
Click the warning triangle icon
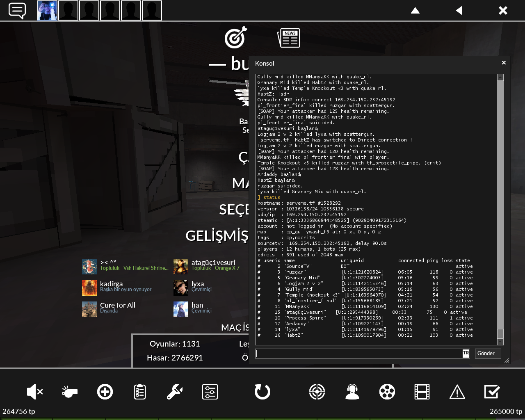pyautogui.click(x=457, y=392)
